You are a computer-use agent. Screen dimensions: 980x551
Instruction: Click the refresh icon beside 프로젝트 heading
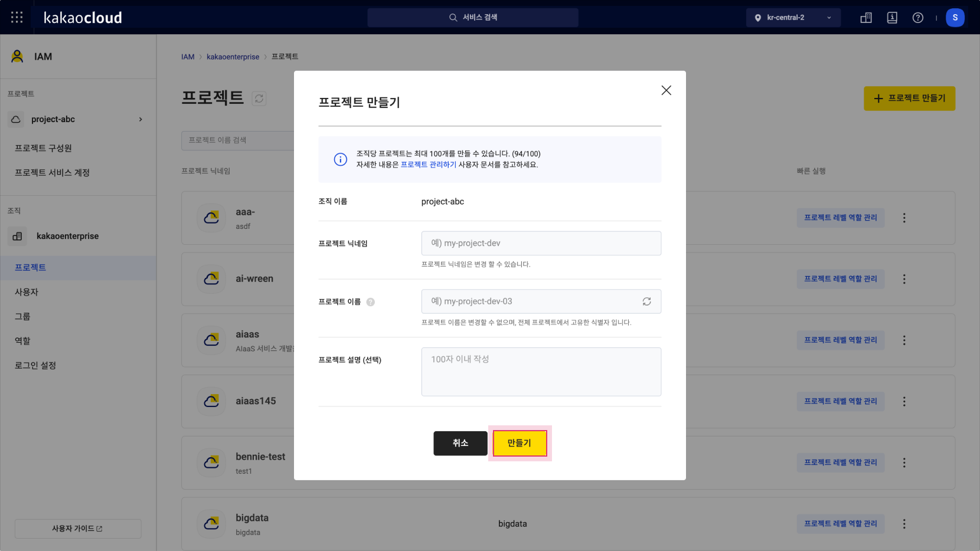pyautogui.click(x=259, y=99)
